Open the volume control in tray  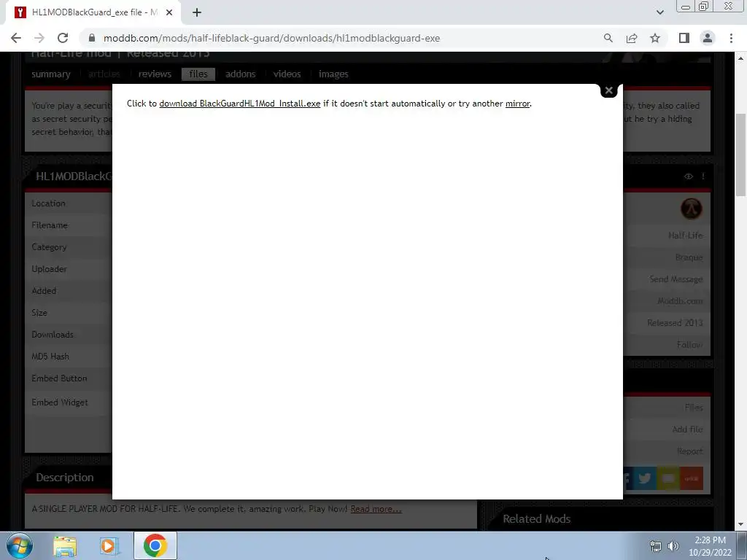[x=673, y=546]
